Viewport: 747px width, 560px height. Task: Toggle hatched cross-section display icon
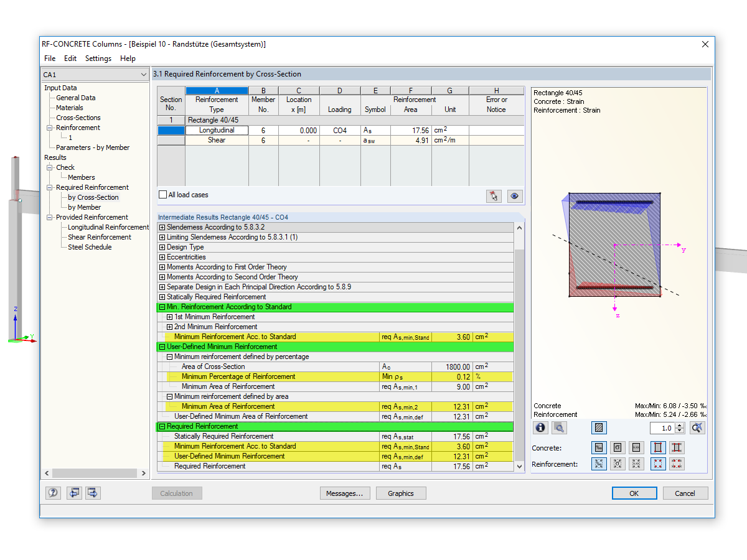pos(599,428)
